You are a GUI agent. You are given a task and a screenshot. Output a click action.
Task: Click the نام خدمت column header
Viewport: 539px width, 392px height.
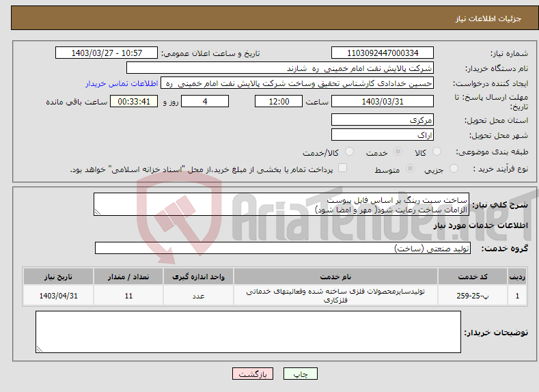point(335,277)
